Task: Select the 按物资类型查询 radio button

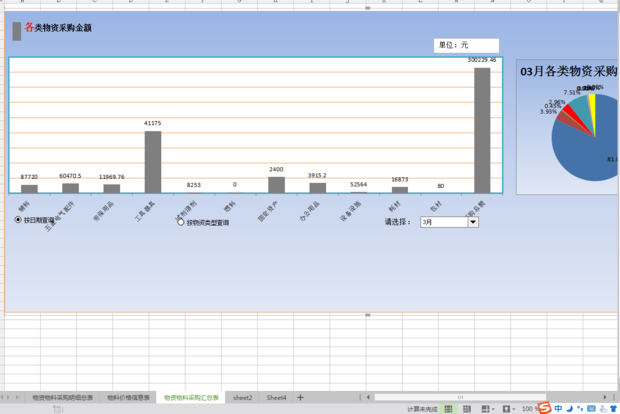Action: [181, 222]
